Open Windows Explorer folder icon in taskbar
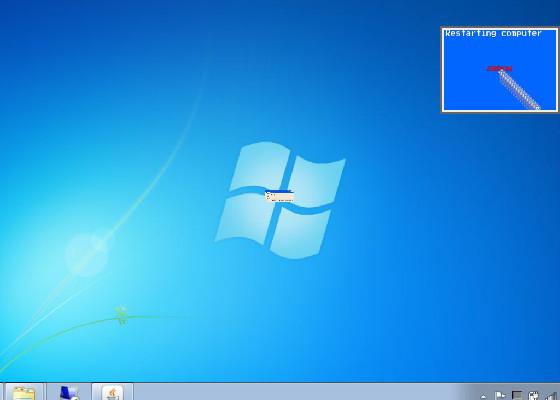This screenshot has width=560, height=400. (24, 393)
